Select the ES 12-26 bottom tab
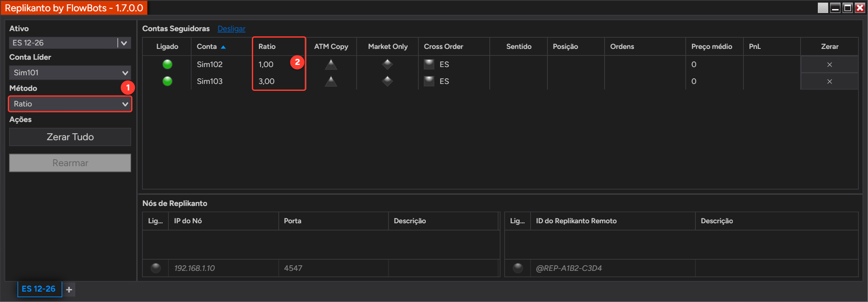 tap(39, 289)
